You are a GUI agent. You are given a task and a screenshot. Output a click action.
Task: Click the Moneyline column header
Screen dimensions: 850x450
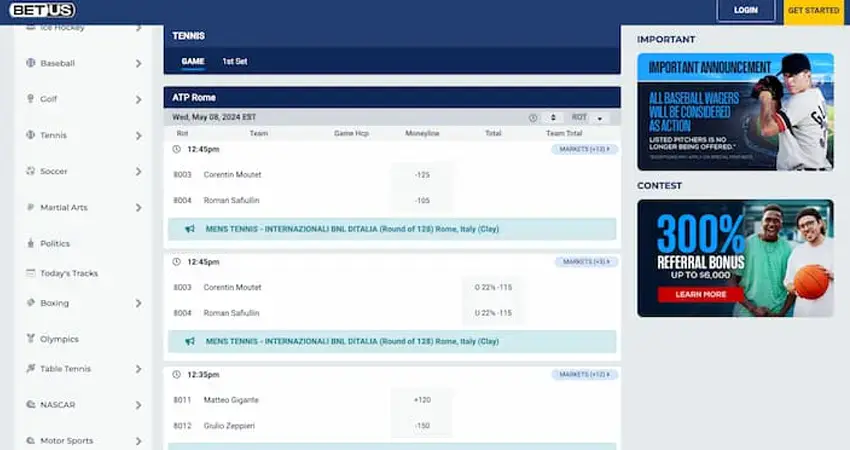(x=422, y=133)
